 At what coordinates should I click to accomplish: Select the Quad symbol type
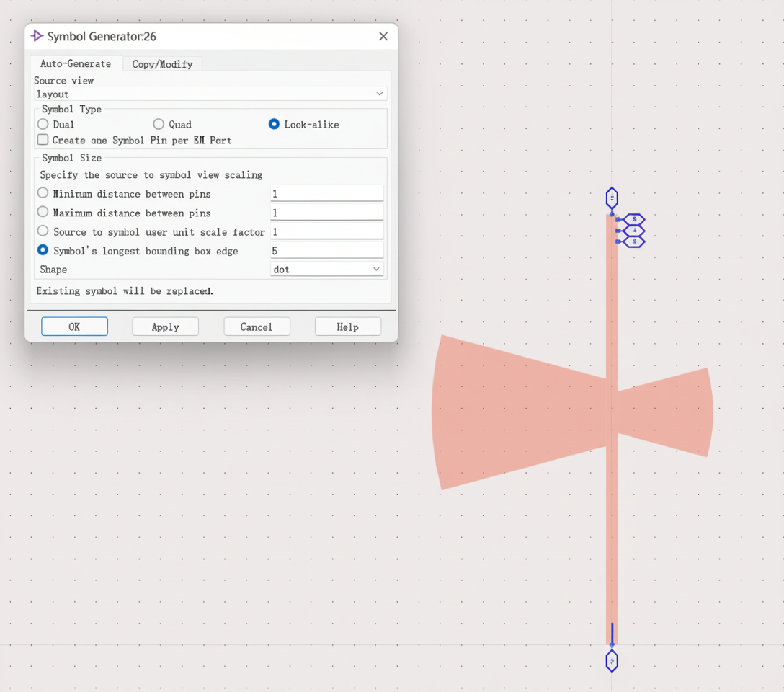pyautogui.click(x=158, y=124)
